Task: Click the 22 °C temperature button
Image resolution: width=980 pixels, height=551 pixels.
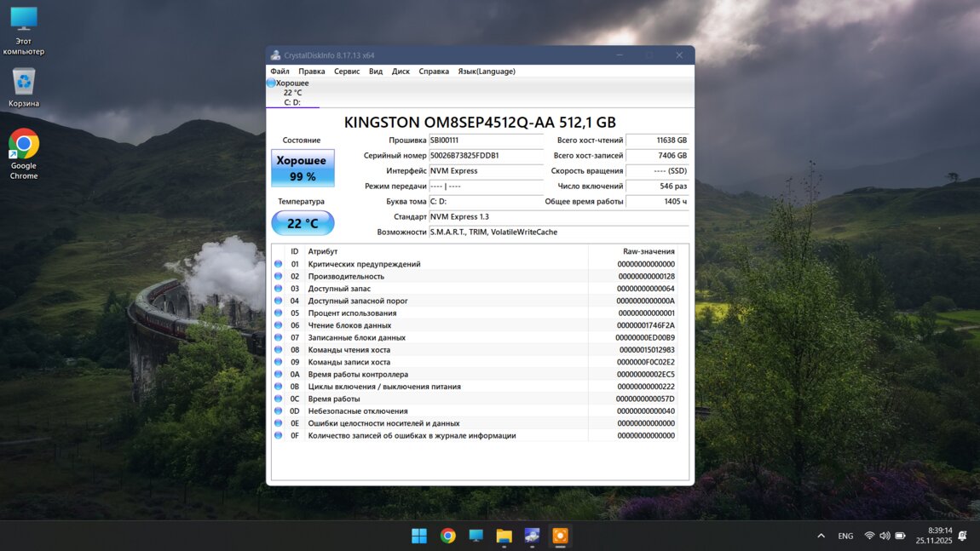Action: (x=303, y=223)
